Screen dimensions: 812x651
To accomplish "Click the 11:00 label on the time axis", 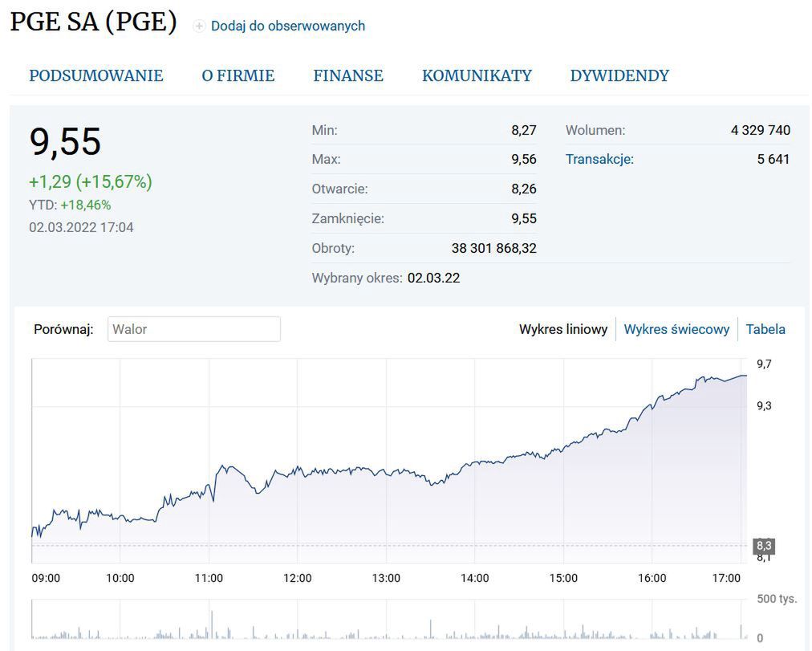I will click(x=209, y=578).
